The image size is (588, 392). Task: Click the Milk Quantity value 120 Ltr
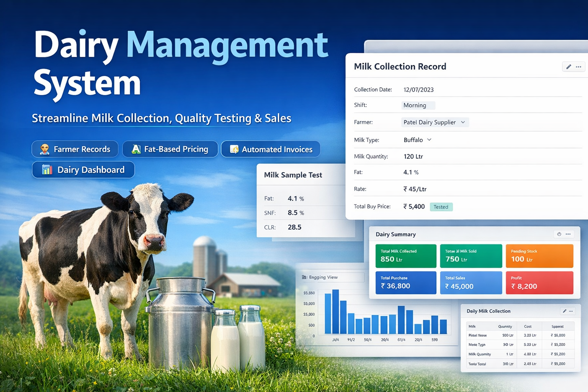tap(413, 156)
